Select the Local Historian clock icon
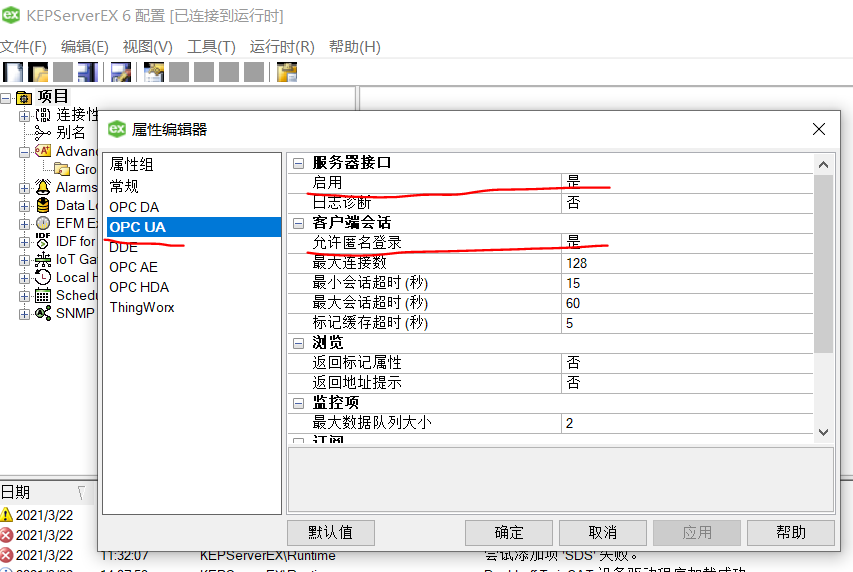 pyautogui.click(x=43, y=277)
